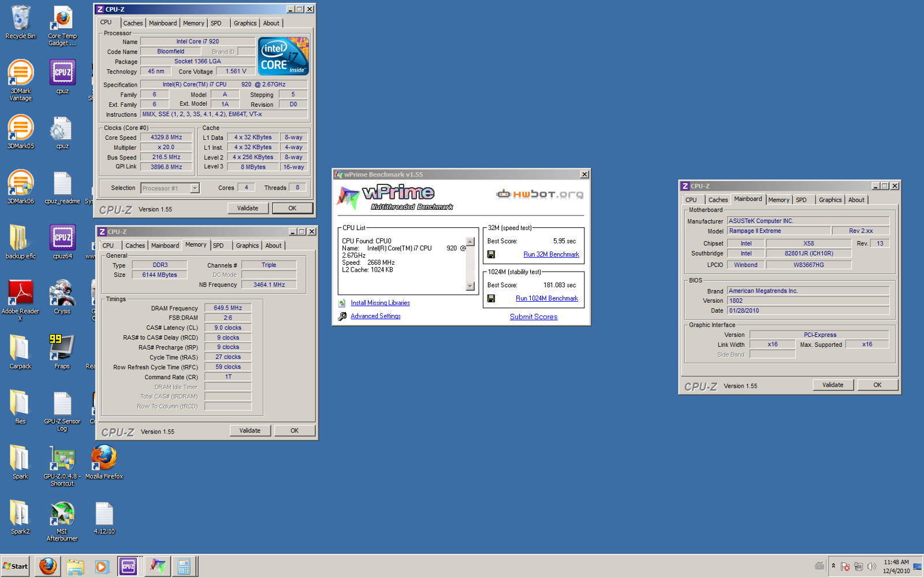Click the Start button
This screenshot has width=924, height=578.
[16, 566]
